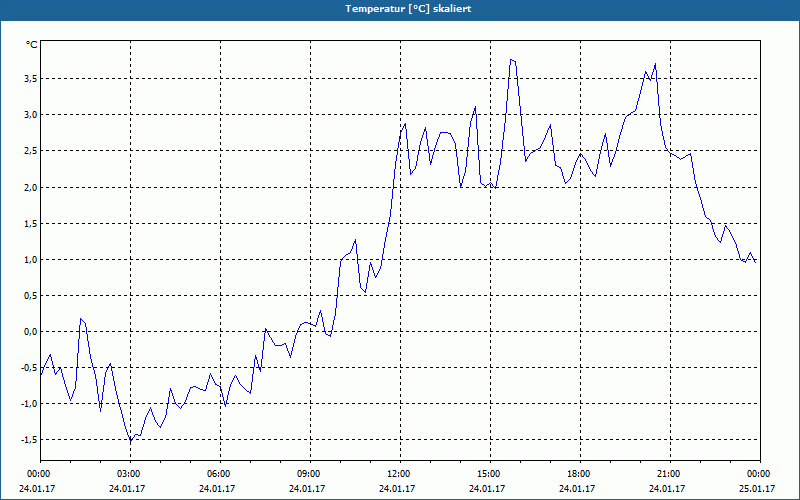800x500 pixels.
Task: Select the "-0,5" y-axis label
Action: pos(30,367)
